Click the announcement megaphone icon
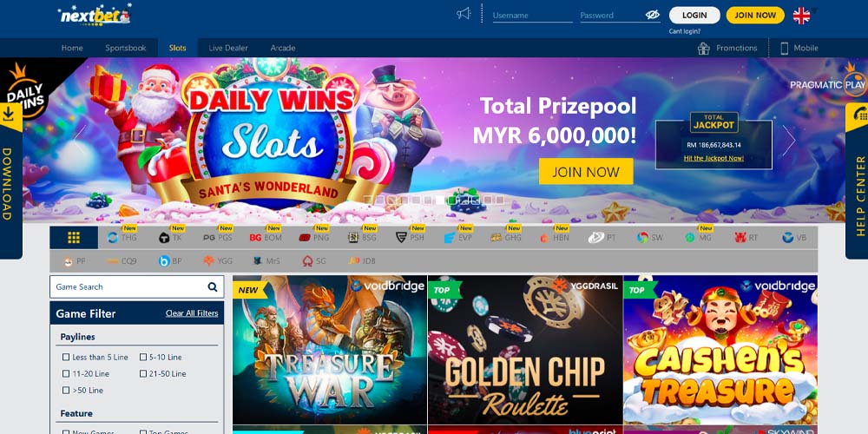Viewport: 868px width, 434px height. point(464,14)
